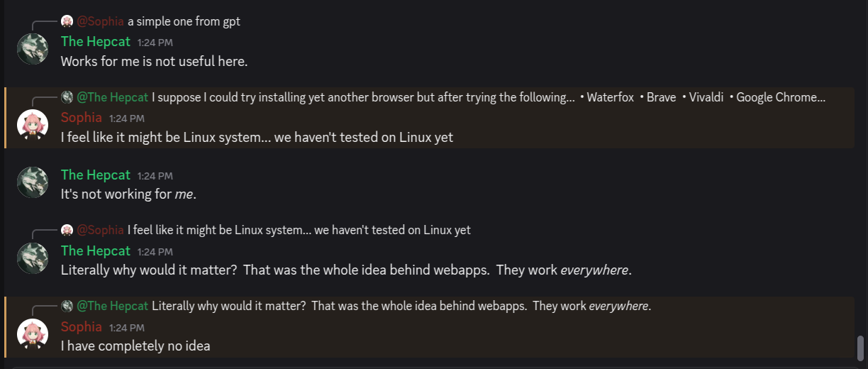Click Sophia's avatar beside the Linux system message
The width and height of the screenshot is (868, 369).
pyautogui.click(x=33, y=125)
